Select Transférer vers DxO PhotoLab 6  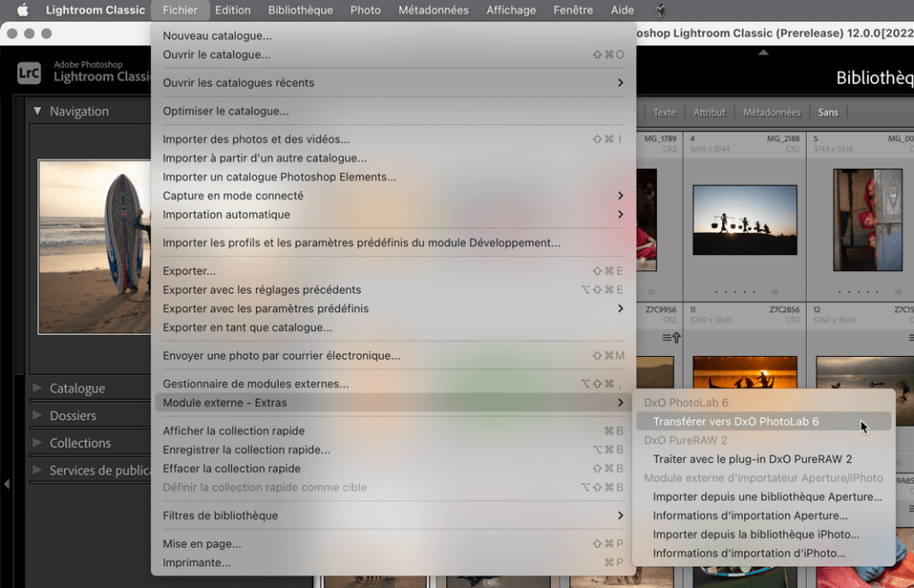point(764,421)
